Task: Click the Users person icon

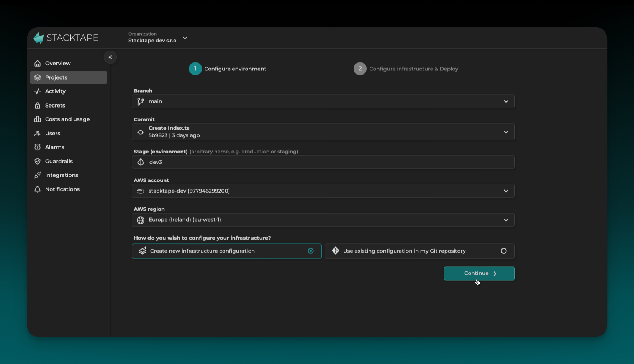Action: click(38, 134)
